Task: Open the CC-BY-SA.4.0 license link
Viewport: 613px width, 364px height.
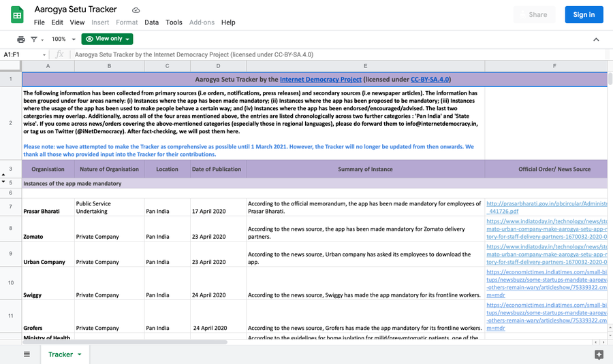Action: coord(430,80)
